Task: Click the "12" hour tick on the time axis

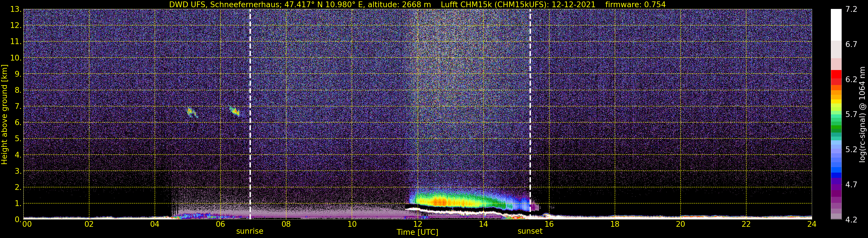Action: 417,224
